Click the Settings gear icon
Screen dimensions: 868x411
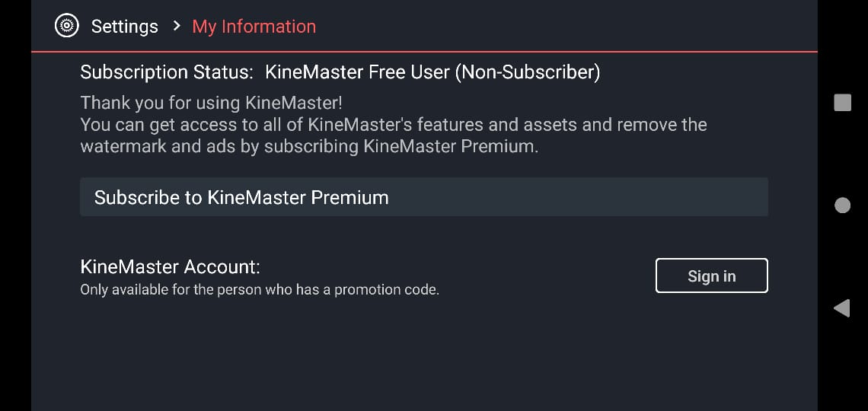coord(66,26)
